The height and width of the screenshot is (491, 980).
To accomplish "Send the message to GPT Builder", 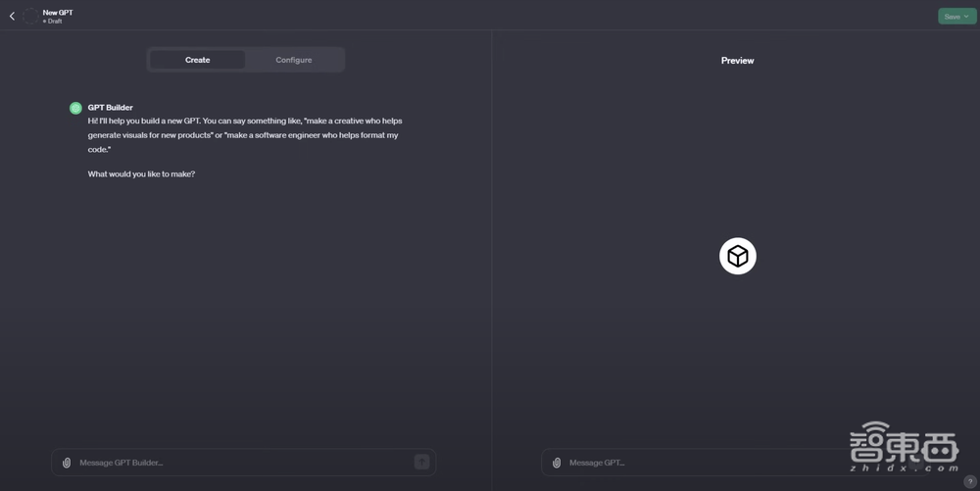I will click(x=421, y=462).
